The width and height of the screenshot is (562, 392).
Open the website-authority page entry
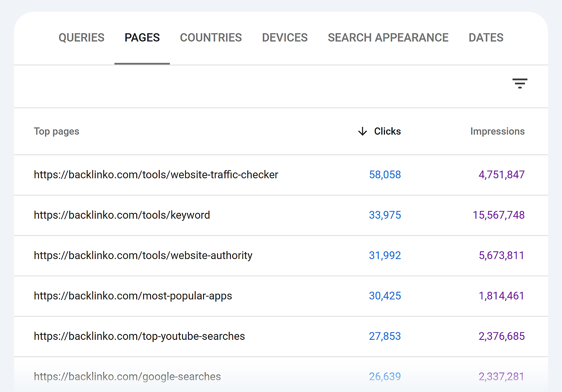point(143,255)
